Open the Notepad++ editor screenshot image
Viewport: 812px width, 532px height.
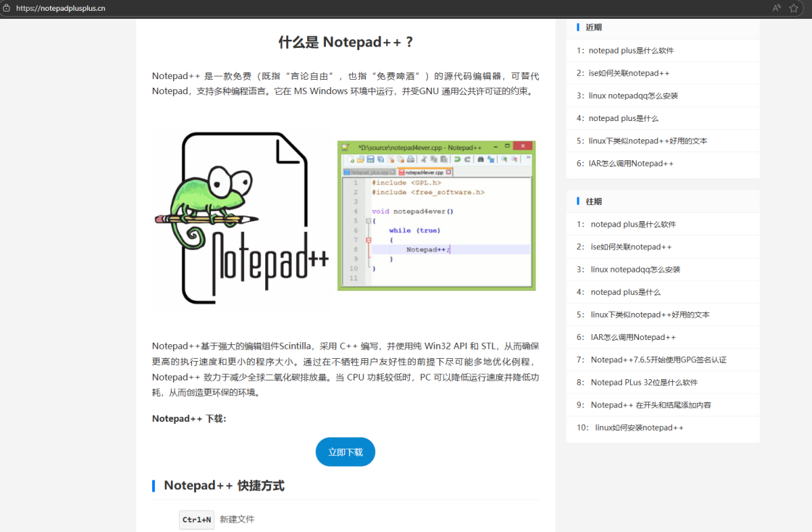click(436, 215)
